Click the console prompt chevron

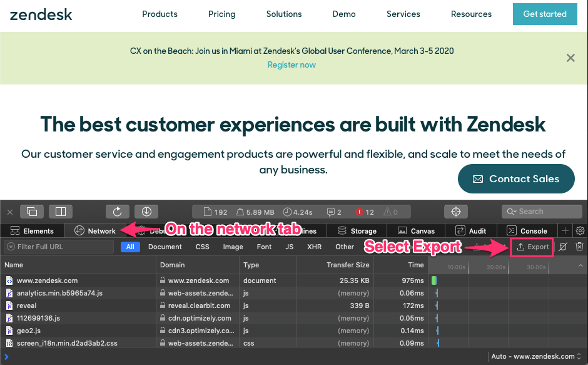coord(6,357)
